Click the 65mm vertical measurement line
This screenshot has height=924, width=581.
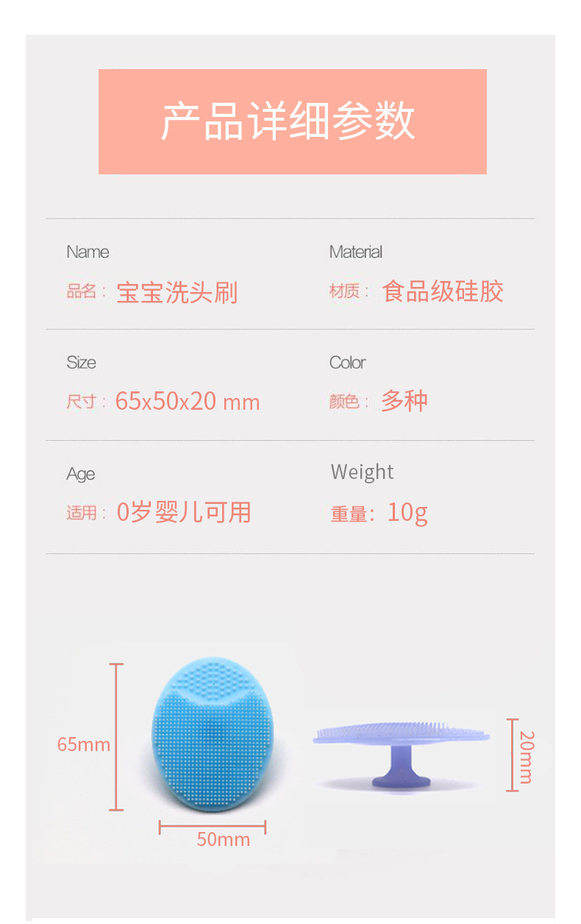[116, 737]
